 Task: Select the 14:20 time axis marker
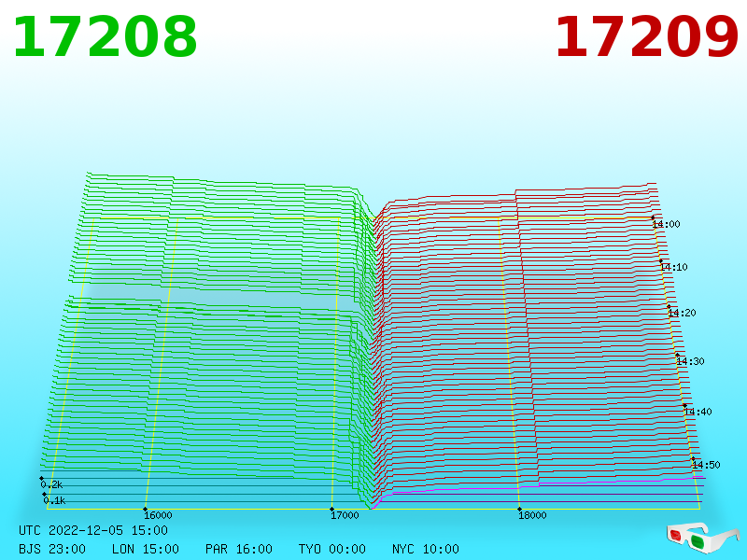click(x=682, y=313)
